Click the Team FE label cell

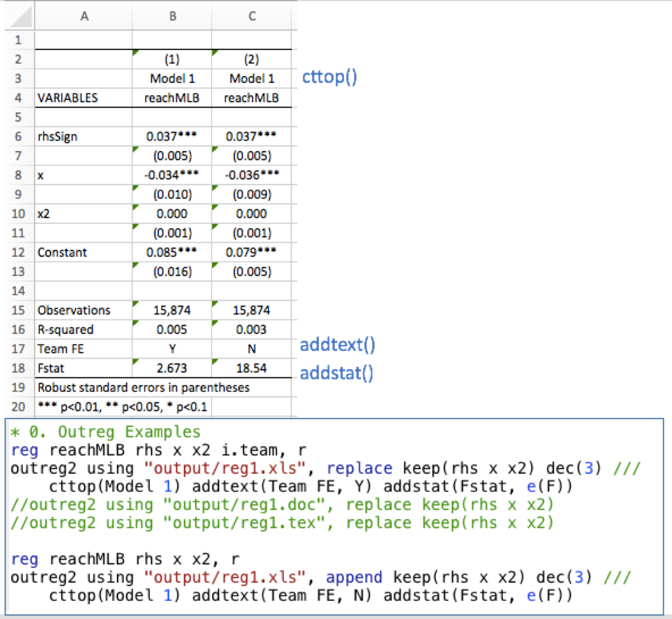(x=83, y=349)
